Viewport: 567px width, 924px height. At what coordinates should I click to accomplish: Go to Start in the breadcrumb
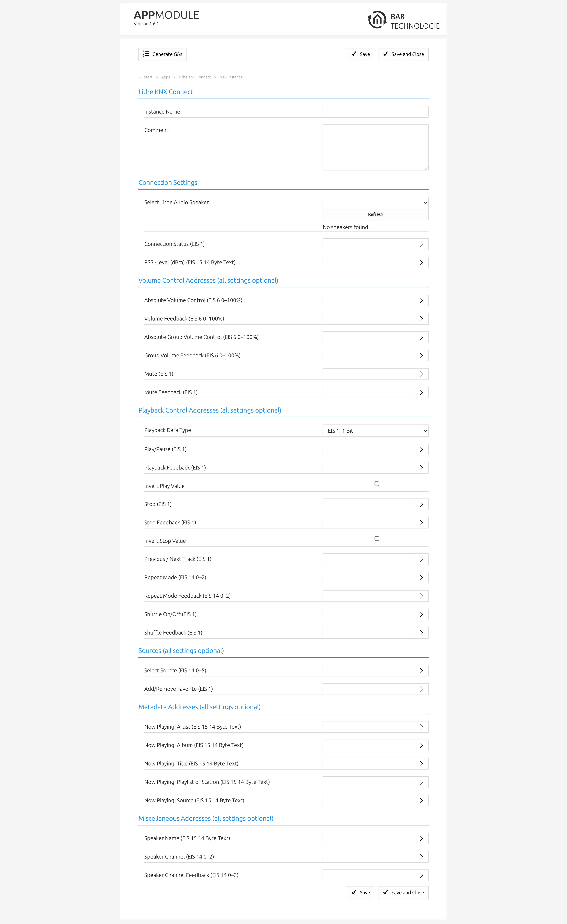point(148,77)
